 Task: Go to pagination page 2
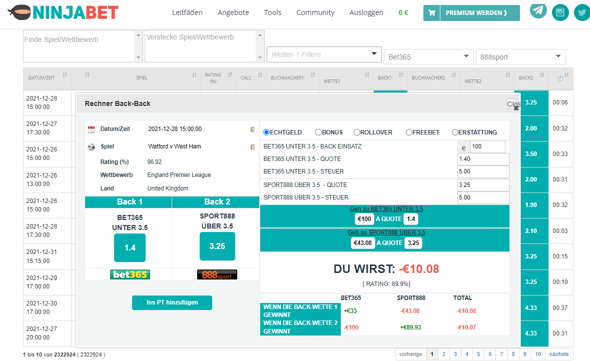pos(444,354)
